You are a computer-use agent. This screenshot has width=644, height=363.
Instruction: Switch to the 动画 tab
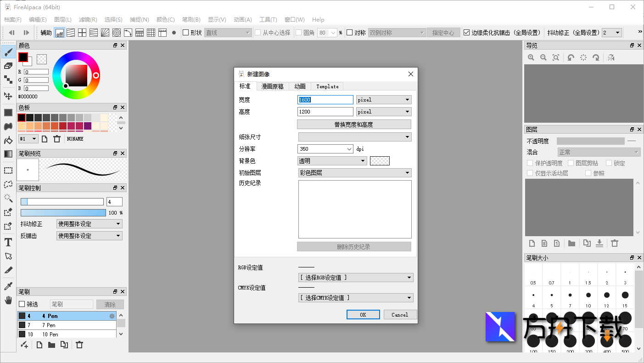299,86
